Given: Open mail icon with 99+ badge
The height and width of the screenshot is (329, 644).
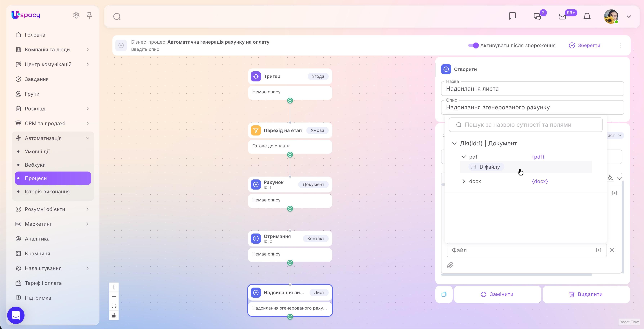Looking at the screenshot, I should [562, 17].
